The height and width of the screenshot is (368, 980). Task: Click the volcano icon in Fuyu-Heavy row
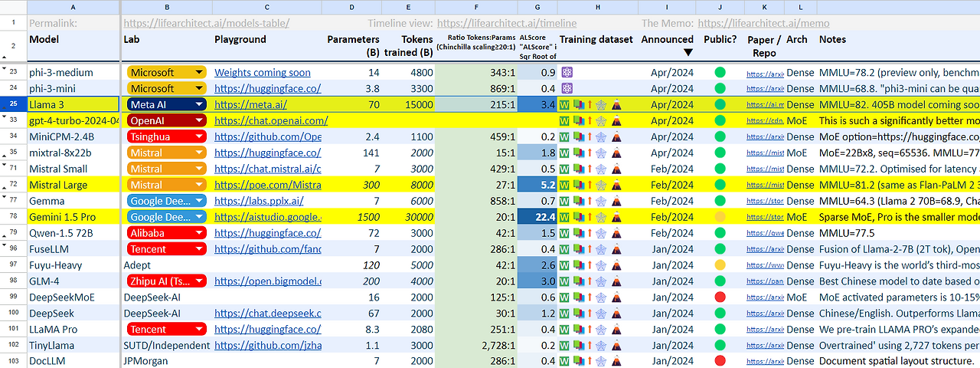click(616, 265)
